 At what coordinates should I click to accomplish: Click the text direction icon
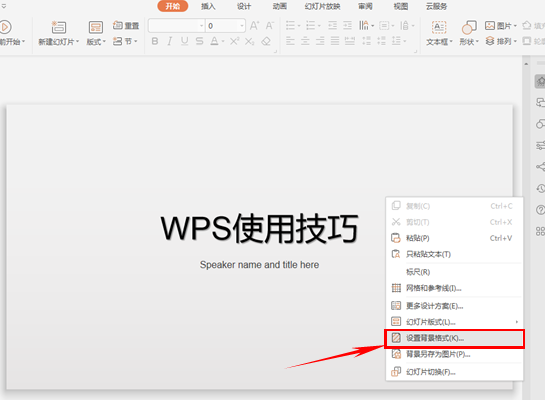(364, 25)
